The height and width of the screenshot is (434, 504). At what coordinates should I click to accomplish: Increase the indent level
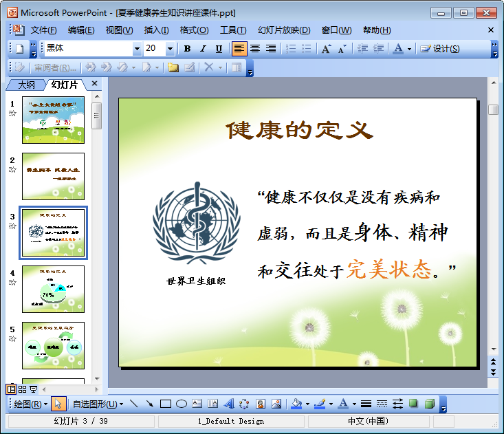click(x=378, y=49)
